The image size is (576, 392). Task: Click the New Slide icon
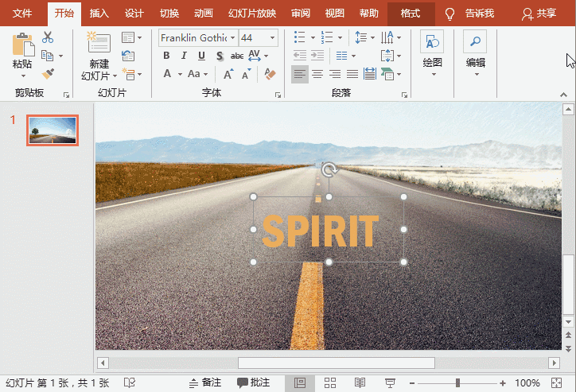(x=99, y=44)
